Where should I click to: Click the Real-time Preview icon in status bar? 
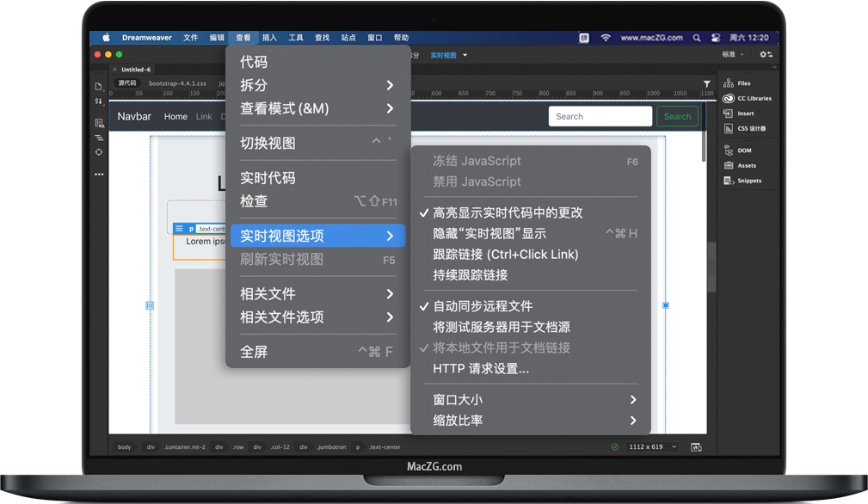tap(697, 447)
